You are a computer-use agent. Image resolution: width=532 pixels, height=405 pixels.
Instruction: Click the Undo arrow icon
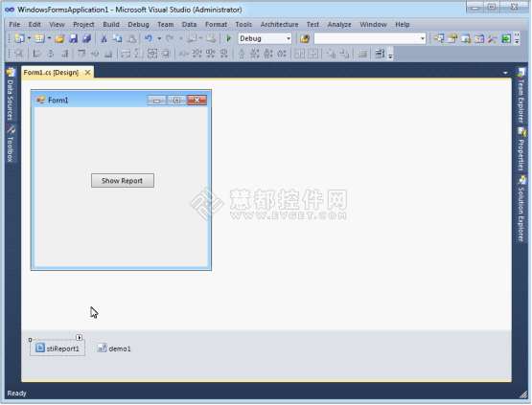point(149,38)
